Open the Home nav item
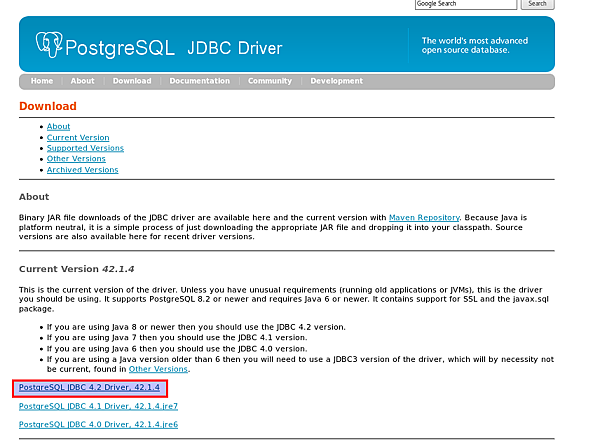The image size is (600, 444). [x=42, y=81]
